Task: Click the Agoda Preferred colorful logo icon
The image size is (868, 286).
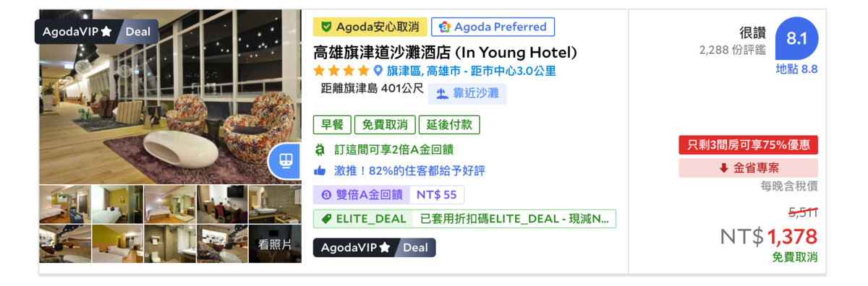Action: 445,27
